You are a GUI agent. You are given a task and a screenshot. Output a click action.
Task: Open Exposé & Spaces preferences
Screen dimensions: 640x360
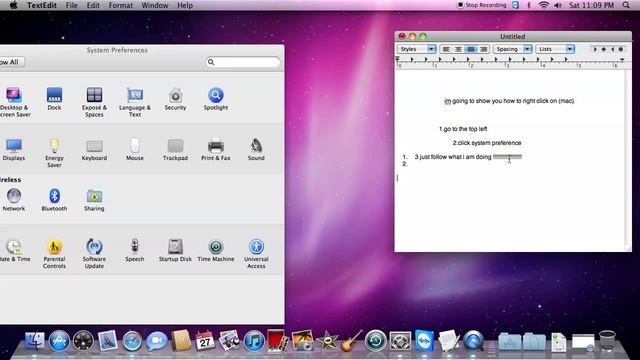(x=94, y=102)
